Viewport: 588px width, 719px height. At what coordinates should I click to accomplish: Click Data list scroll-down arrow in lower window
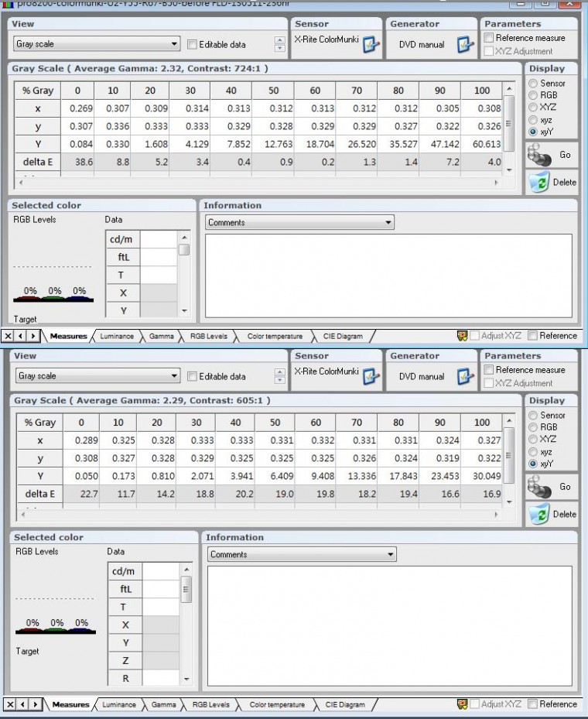186,679
